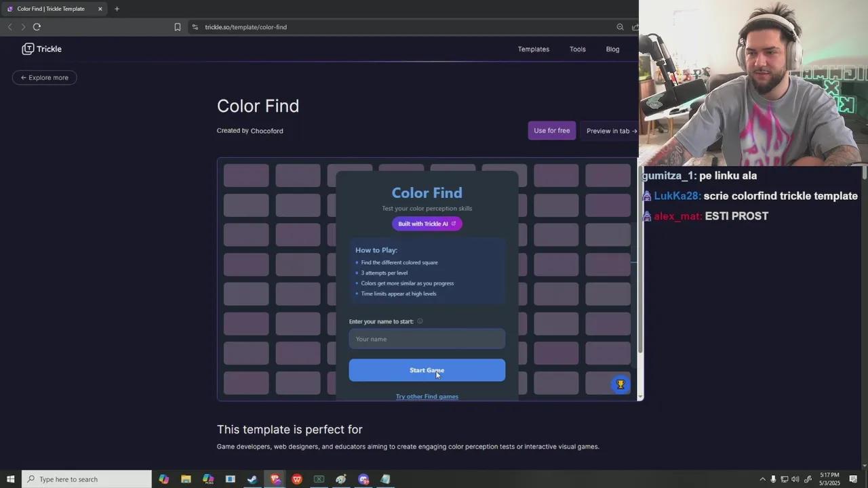Open the Excel taskbar icon

[319, 479]
